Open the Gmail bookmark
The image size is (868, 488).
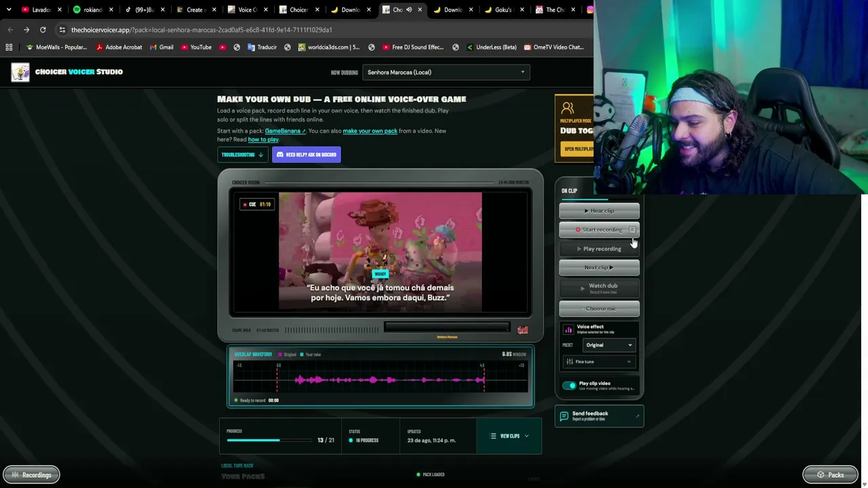161,47
